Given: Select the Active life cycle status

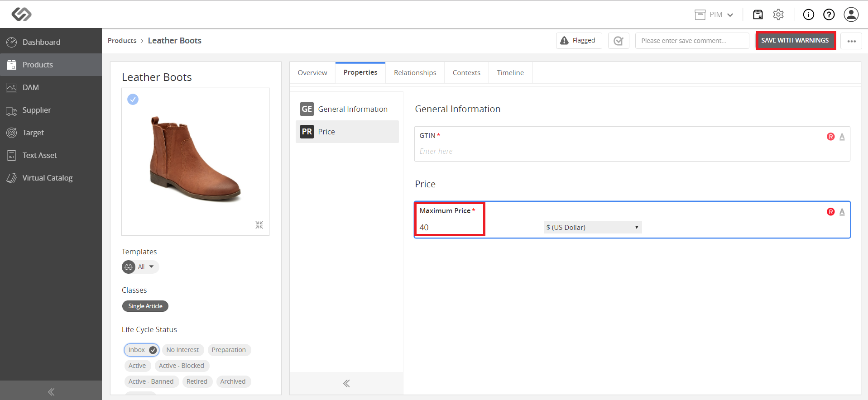Looking at the screenshot, I should point(137,366).
